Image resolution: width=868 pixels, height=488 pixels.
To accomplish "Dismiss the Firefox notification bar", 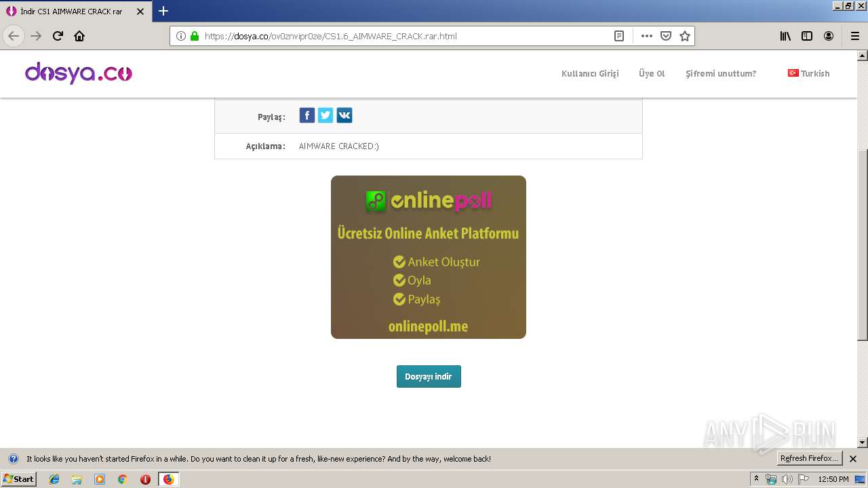I will tap(853, 459).
